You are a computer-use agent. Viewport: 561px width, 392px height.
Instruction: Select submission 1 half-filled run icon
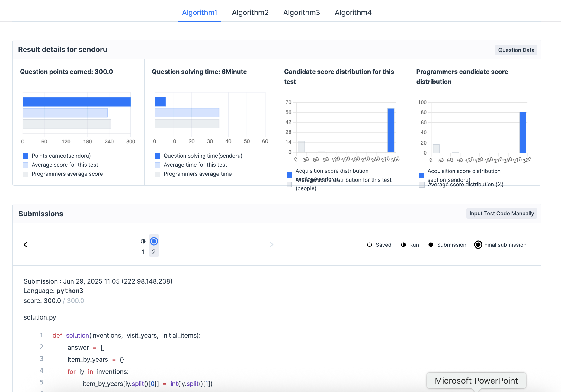tap(143, 241)
